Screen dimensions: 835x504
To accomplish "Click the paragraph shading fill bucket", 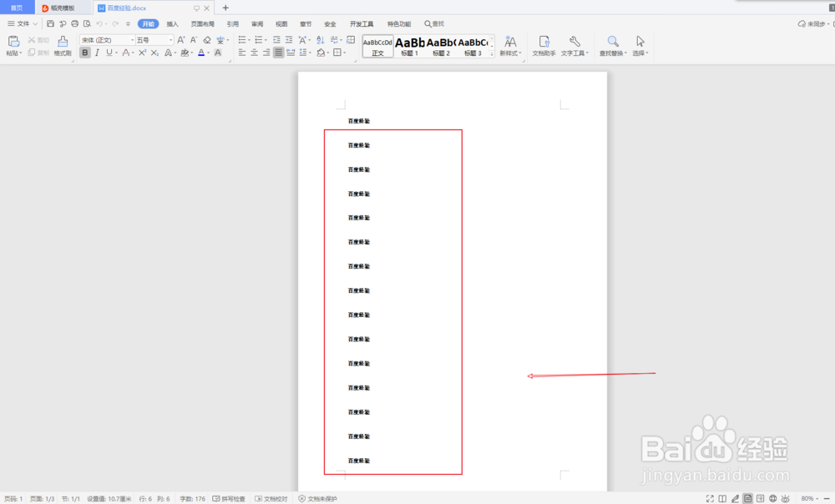I will tap(321, 53).
